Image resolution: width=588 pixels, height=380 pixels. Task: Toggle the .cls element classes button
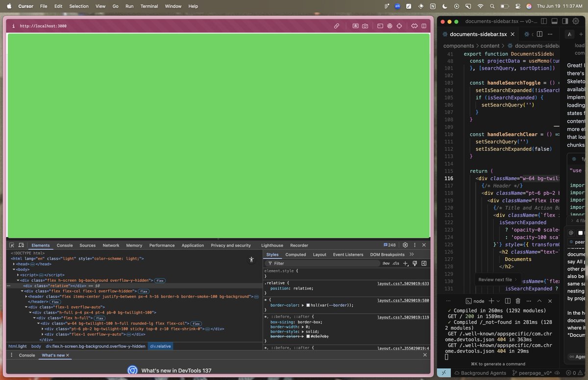point(395,263)
